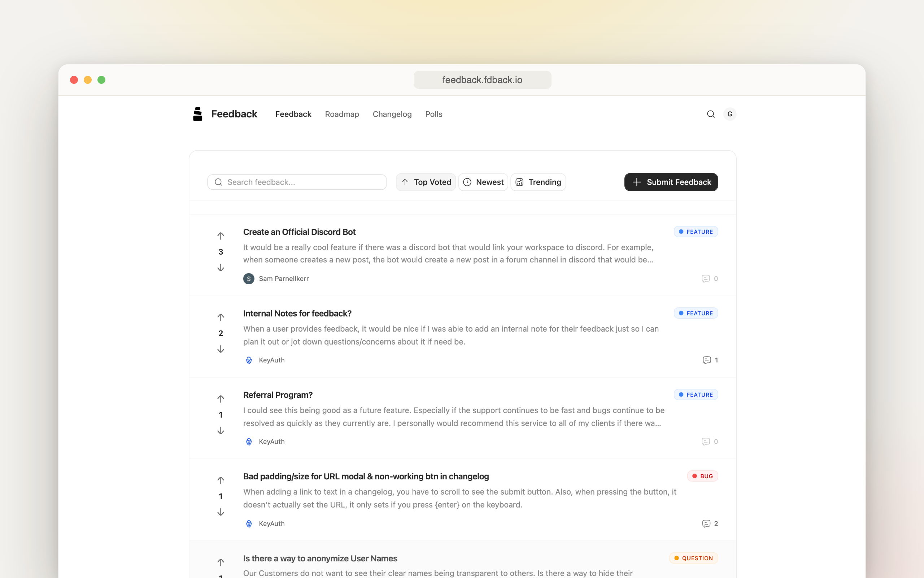
Task: Upvote the Create an Official Discord Bot post
Action: pos(221,236)
